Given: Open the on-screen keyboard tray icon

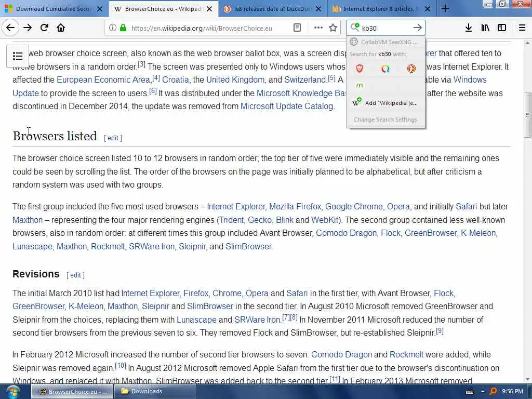Looking at the screenshot, I should 470,392.
